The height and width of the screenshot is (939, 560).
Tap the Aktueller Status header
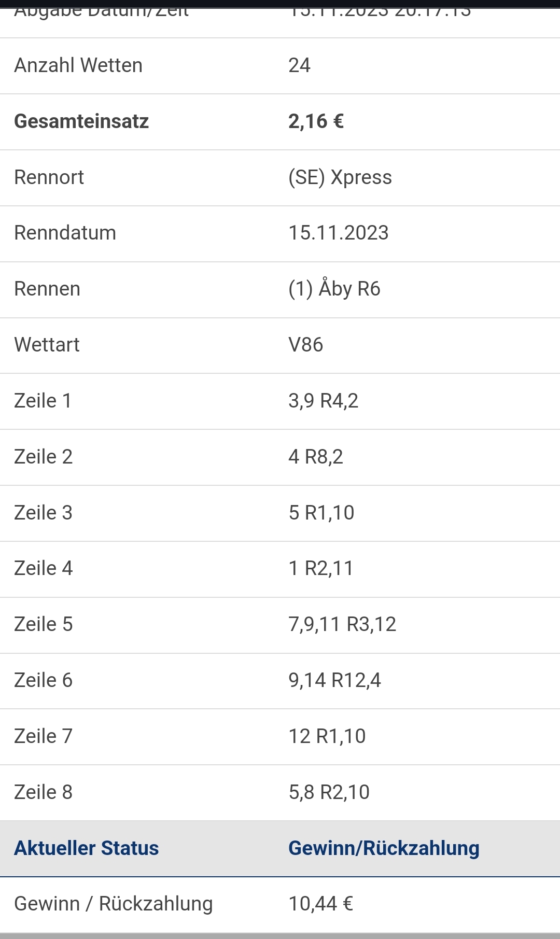86,848
